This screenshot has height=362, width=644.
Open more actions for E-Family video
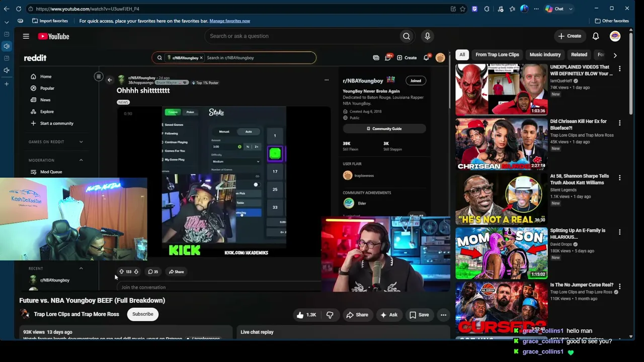point(619,232)
